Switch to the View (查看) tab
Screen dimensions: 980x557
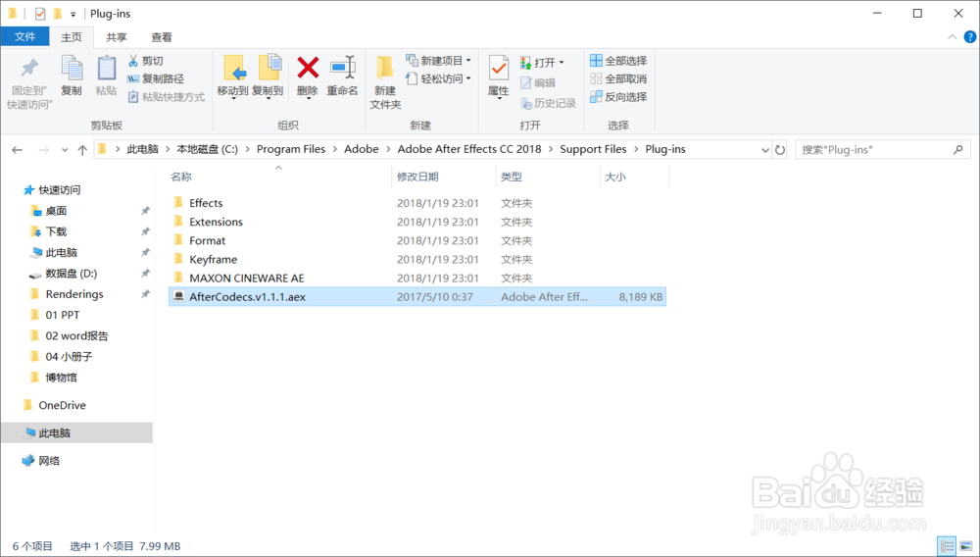coord(162,37)
